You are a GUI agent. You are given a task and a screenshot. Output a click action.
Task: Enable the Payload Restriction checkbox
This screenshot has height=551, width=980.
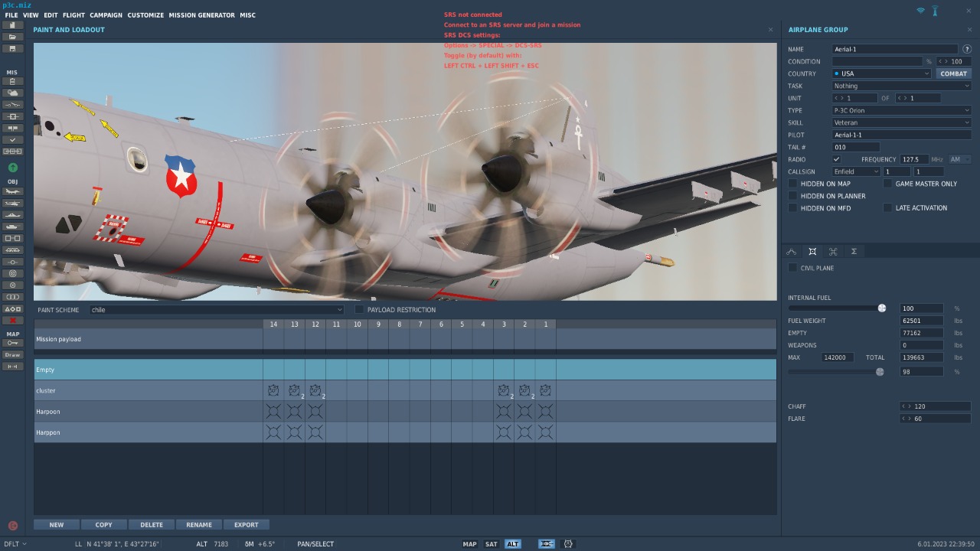359,310
